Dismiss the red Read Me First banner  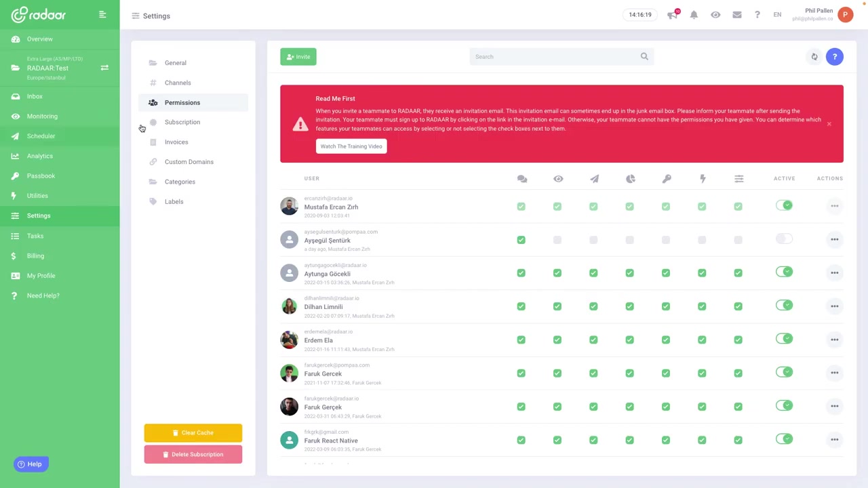click(829, 124)
